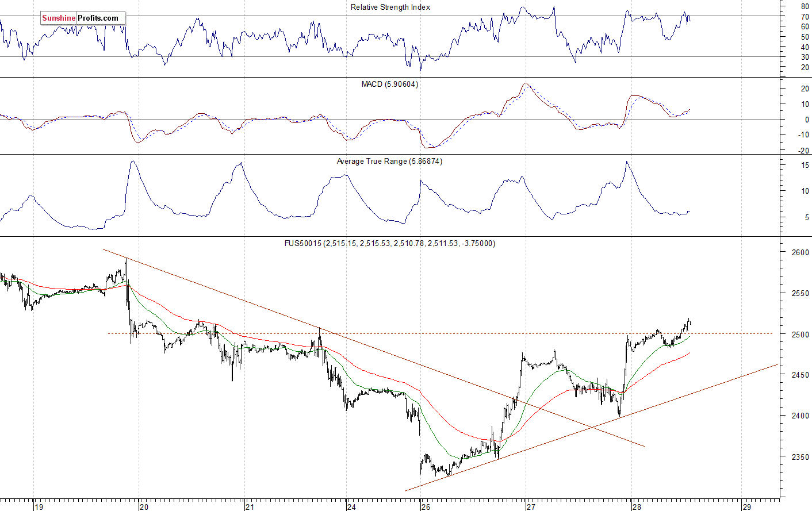This screenshot has width=812, height=511.
Task: Click the SunshineProfits.com logo
Action: click(83, 18)
